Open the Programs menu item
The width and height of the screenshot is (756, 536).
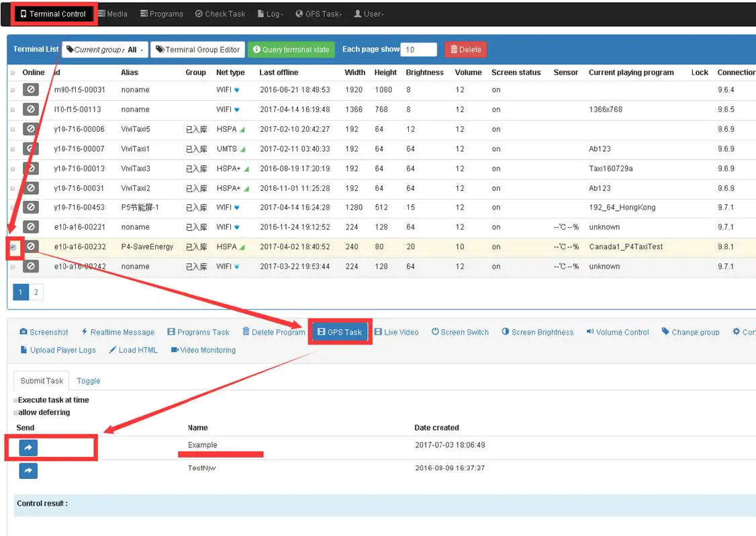pyautogui.click(x=162, y=13)
